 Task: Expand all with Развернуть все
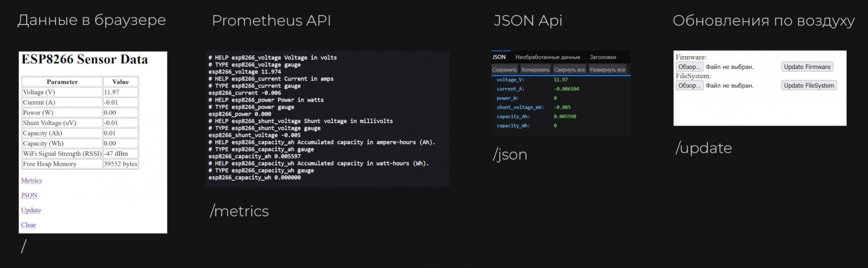click(607, 70)
